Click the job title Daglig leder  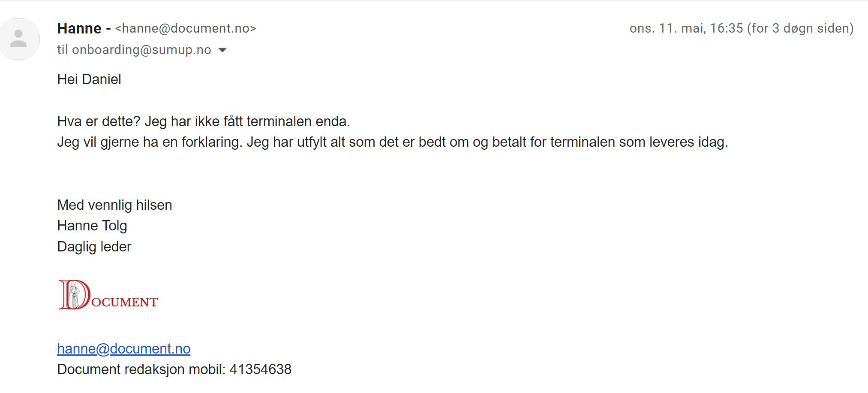[x=94, y=247]
